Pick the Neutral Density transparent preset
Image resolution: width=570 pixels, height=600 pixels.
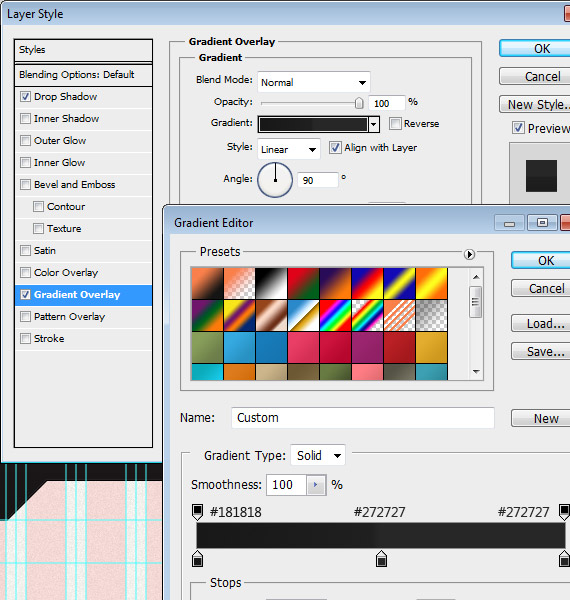pyautogui.click(x=432, y=316)
